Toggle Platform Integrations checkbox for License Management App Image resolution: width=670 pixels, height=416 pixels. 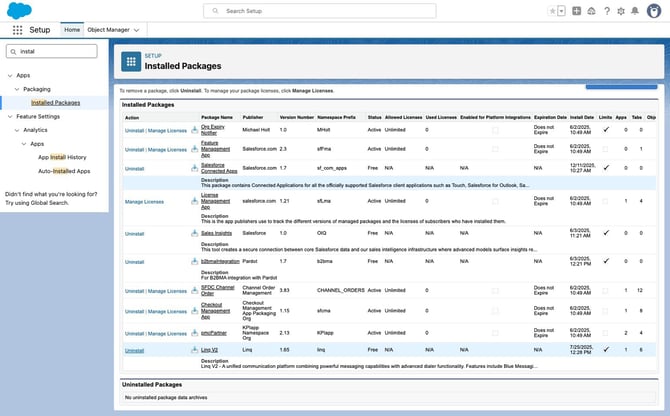point(495,201)
